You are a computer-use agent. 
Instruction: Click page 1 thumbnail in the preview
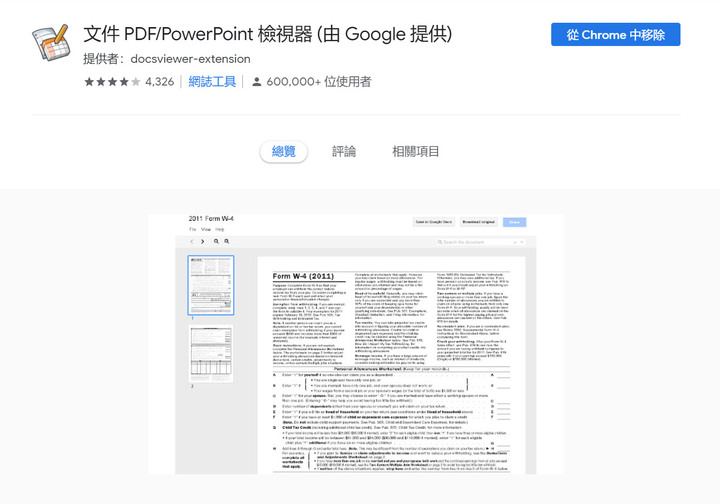click(211, 285)
